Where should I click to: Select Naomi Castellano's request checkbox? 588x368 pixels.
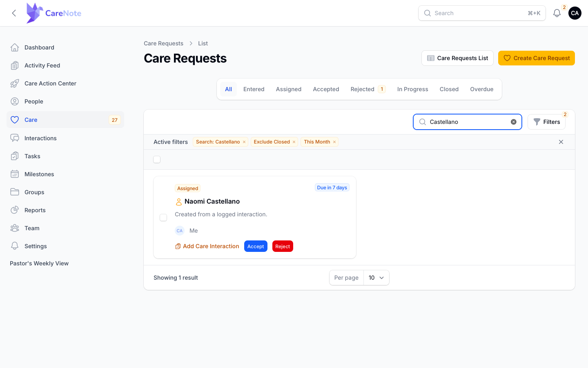point(163,218)
